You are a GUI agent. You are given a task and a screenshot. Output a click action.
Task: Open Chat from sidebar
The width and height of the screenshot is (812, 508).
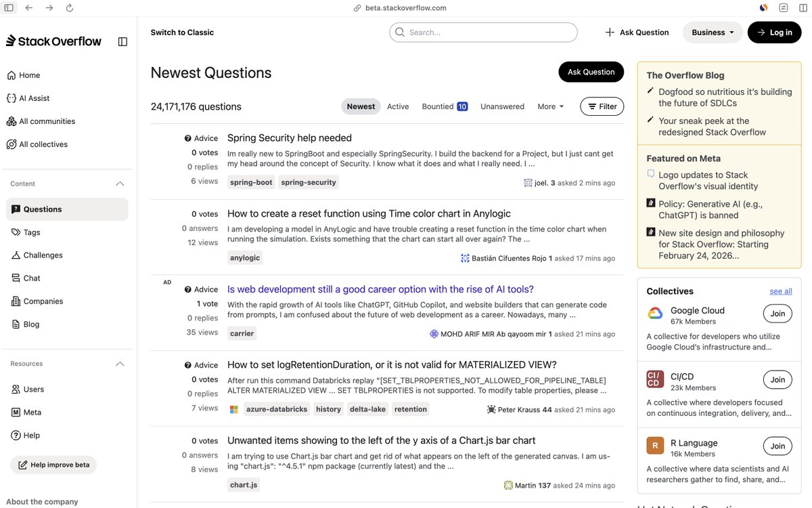[26, 278]
